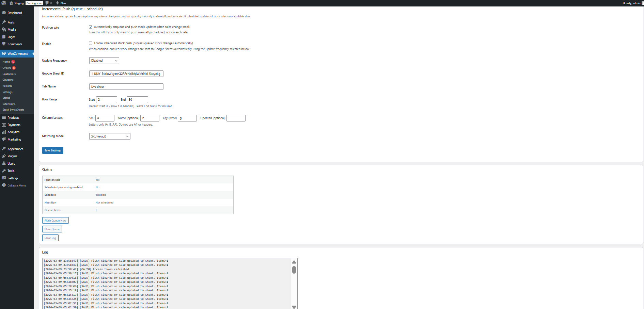Open the Comments section
644x309 pixels.
(x=15, y=44)
